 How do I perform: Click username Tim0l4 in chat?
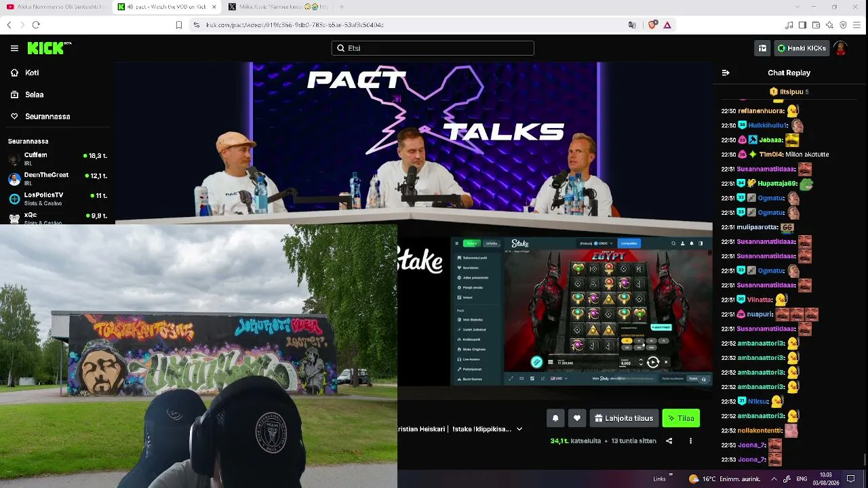[771, 155]
